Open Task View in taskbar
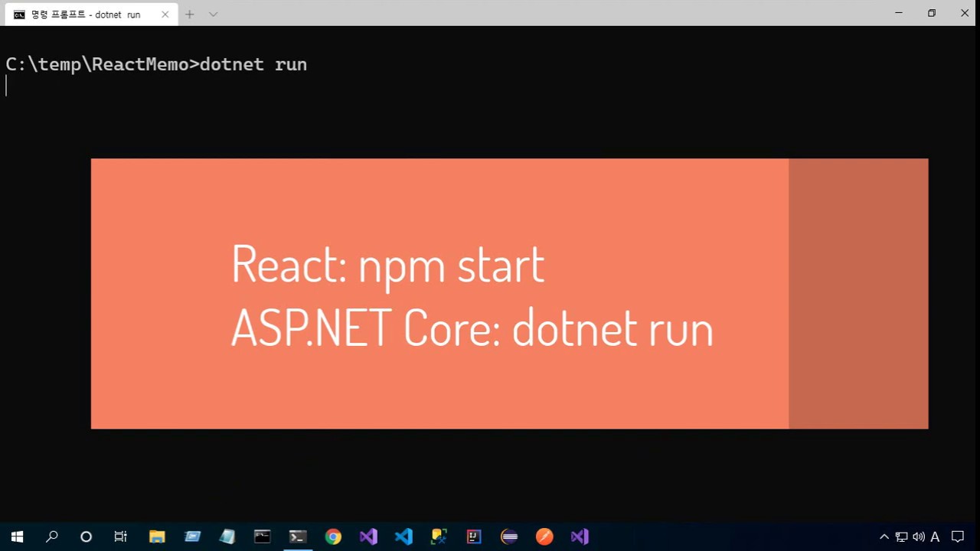Image resolution: width=980 pixels, height=551 pixels. tap(121, 536)
